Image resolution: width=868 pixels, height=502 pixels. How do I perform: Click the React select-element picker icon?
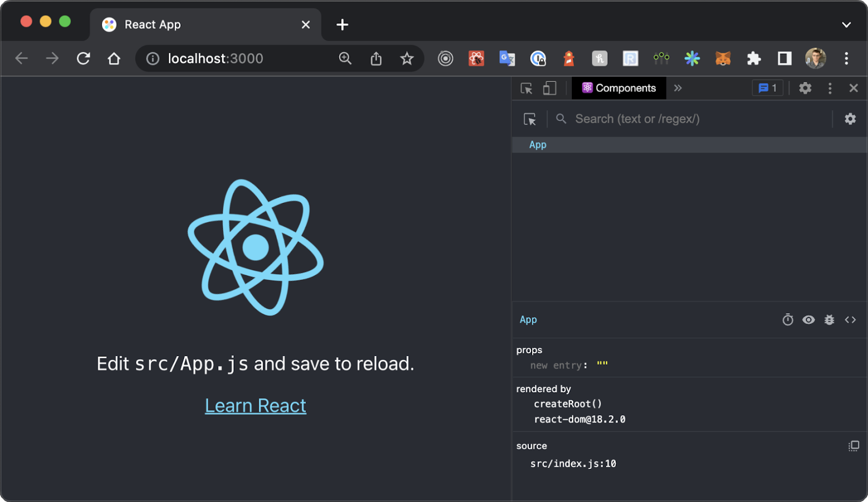coord(529,119)
